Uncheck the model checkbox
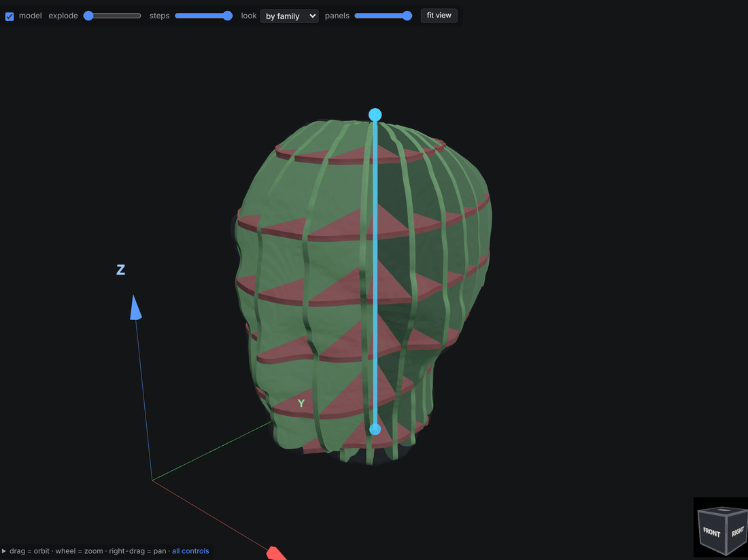 pos(10,16)
